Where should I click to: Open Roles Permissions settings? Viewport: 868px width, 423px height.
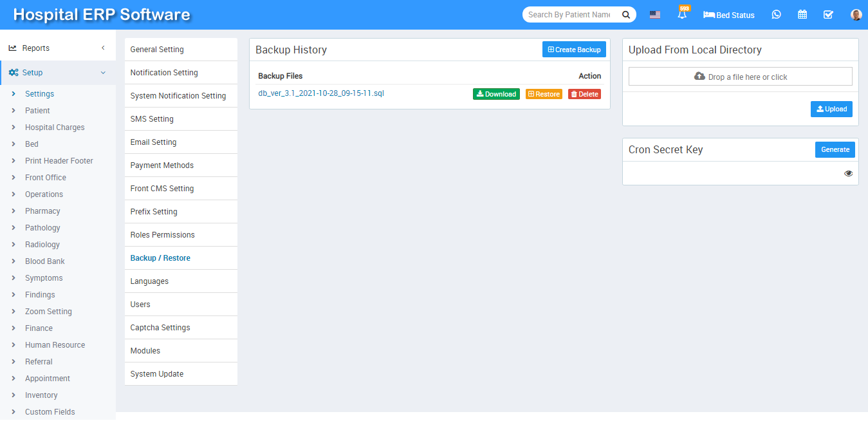[x=162, y=235]
